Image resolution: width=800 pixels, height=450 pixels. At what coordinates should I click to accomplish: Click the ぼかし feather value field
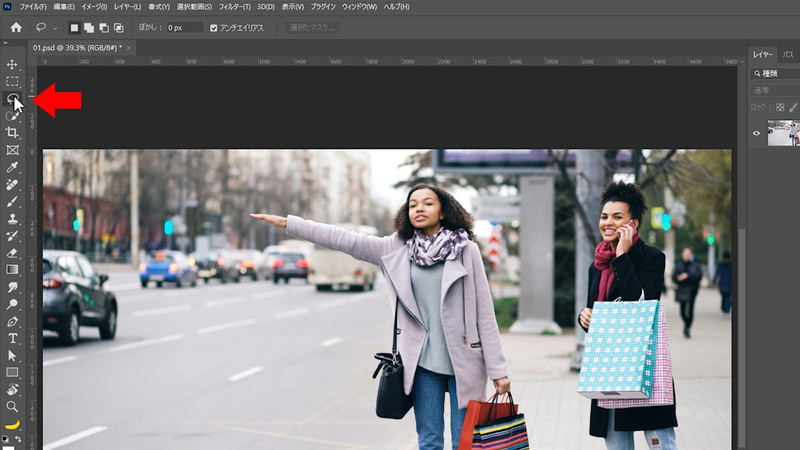click(x=185, y=28)
